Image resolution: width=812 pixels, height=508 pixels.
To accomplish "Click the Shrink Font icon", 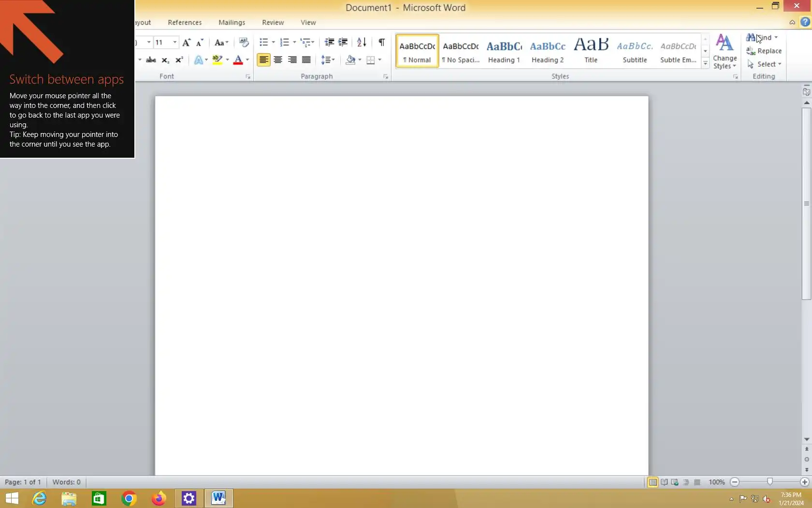I will coord(200,43).
